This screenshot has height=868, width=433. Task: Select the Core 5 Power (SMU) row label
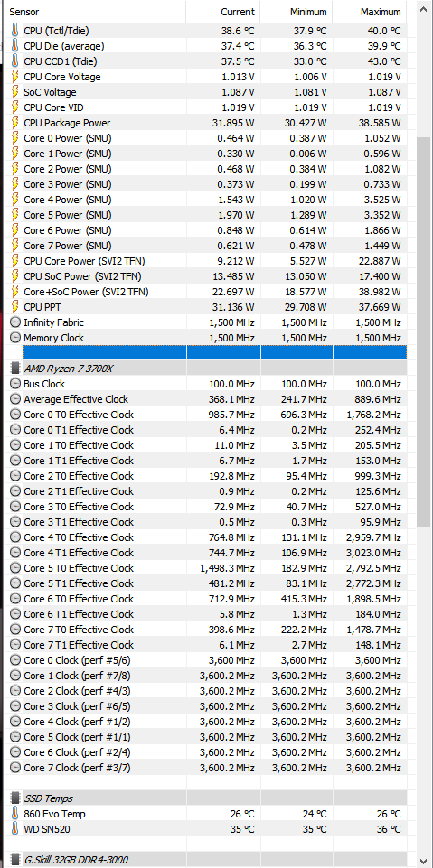point(68,215)
